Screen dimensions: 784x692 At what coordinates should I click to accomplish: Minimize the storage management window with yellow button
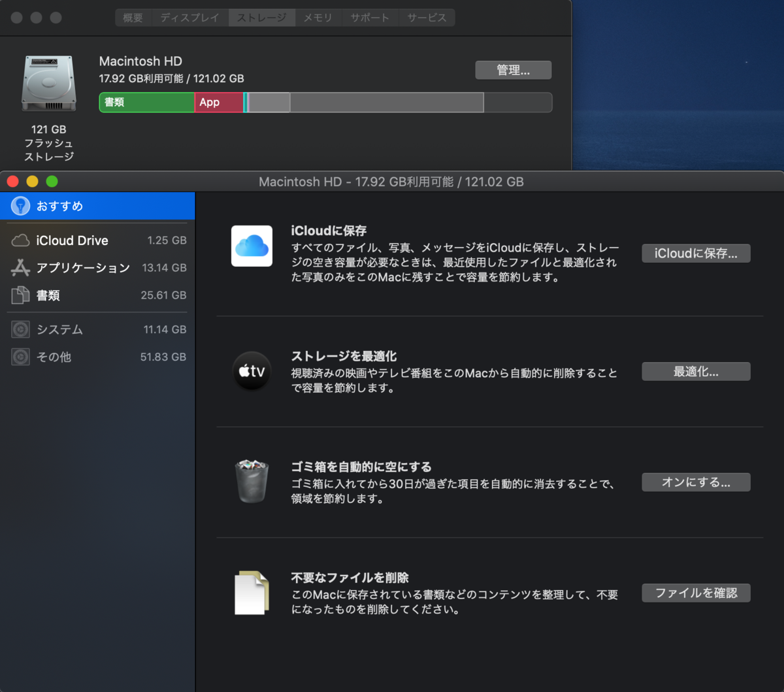[32, 182]
